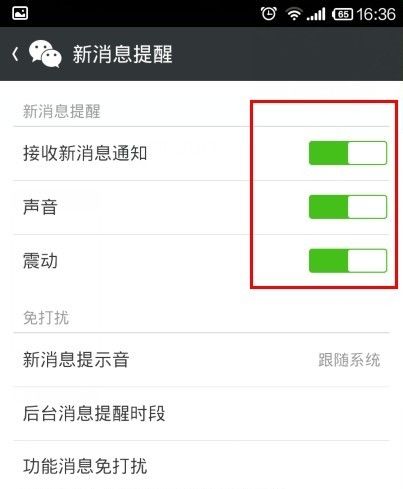
Task: Tap the cellular signal bars icon
Action: [316, 14]
